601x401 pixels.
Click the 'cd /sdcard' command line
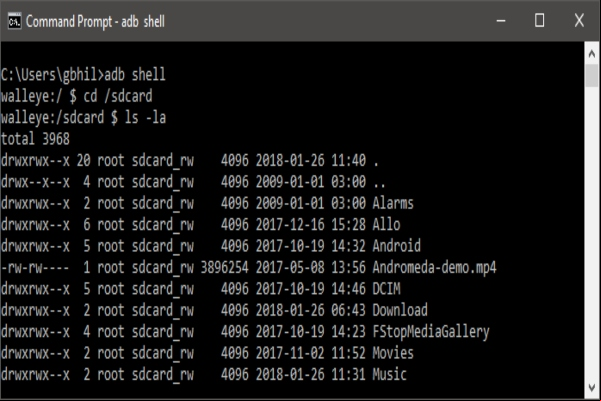click(77, 96)
